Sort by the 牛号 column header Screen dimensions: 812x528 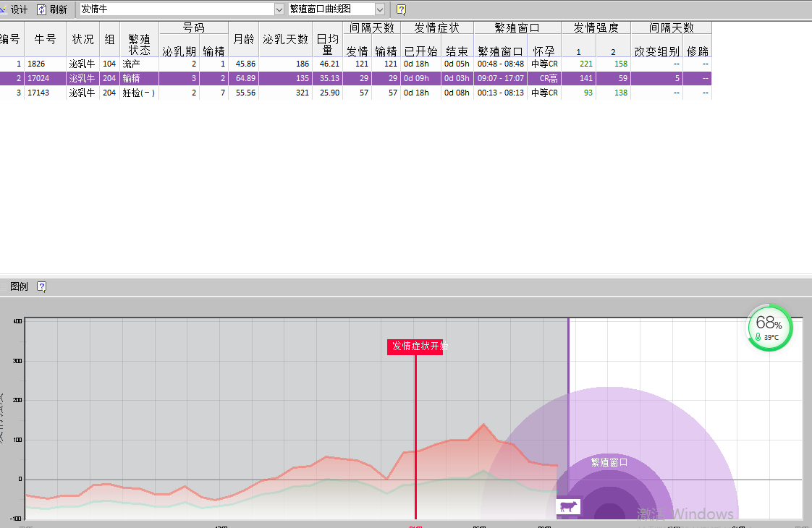click(45, 39)
